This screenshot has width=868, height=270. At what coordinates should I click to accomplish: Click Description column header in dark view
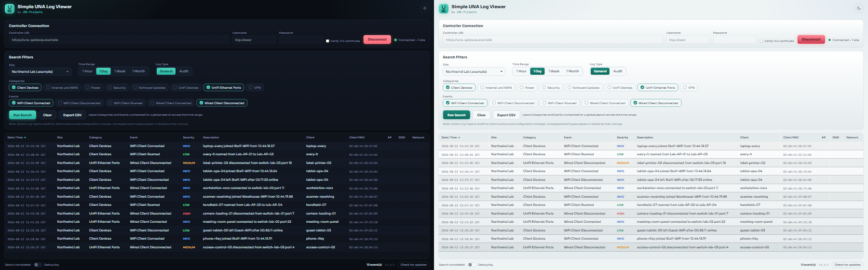[x=211, y=137]
